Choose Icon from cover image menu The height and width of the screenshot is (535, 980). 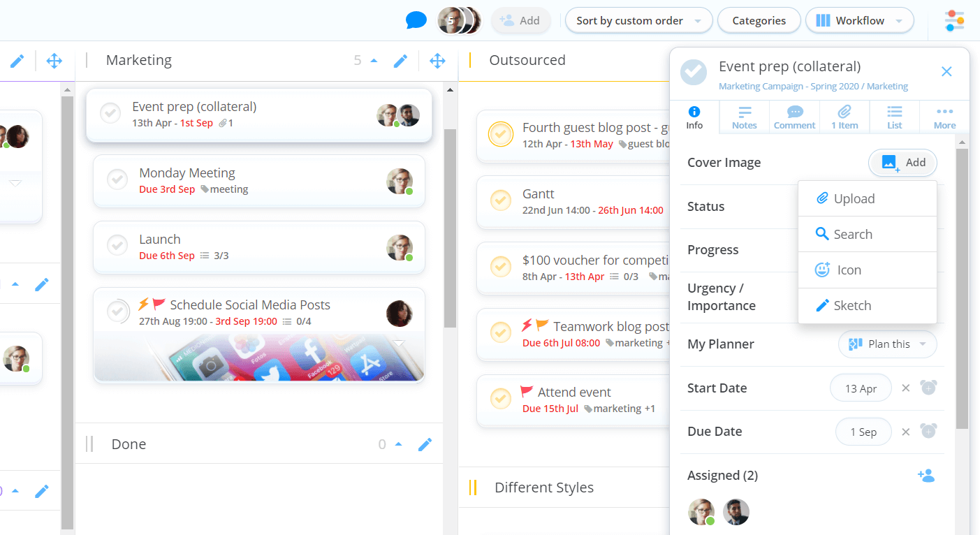pyautogui.click(x=868, y=270)
